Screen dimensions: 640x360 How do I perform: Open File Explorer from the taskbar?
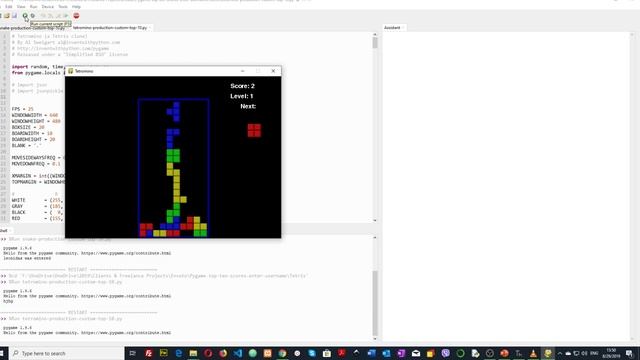(x=193, y=353)
